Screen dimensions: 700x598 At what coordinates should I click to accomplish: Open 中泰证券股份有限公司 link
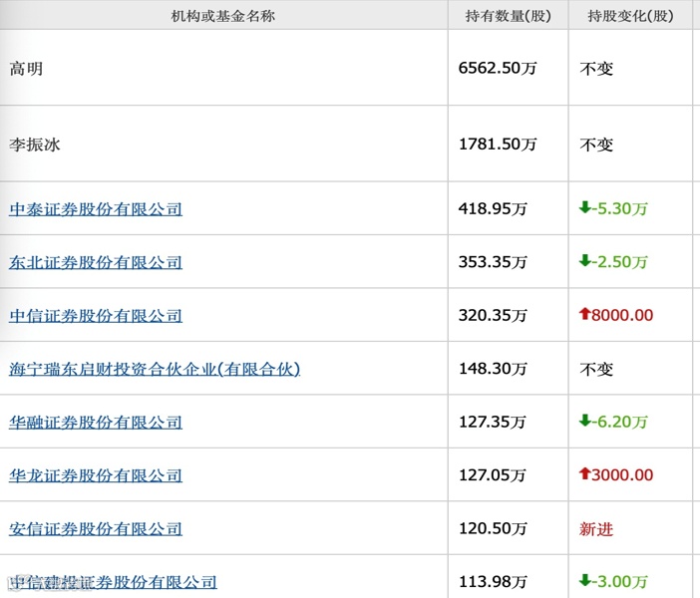coord(96,209)
